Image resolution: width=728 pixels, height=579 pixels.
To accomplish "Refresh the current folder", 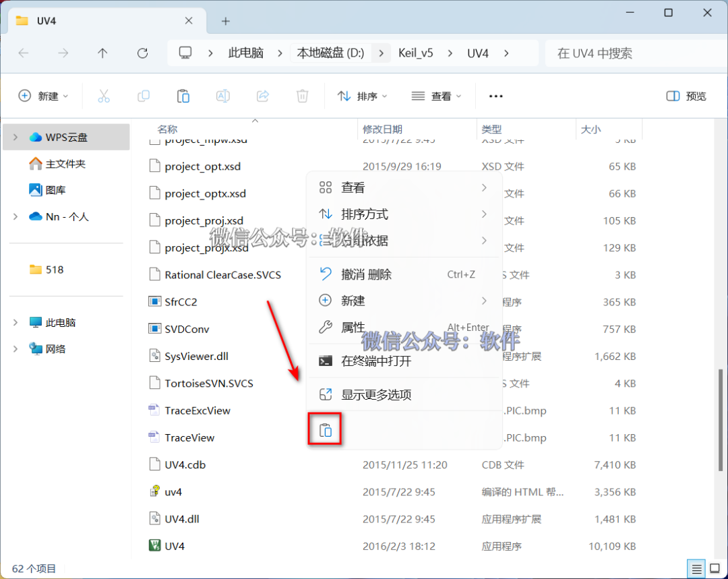I will pos(142,53).
